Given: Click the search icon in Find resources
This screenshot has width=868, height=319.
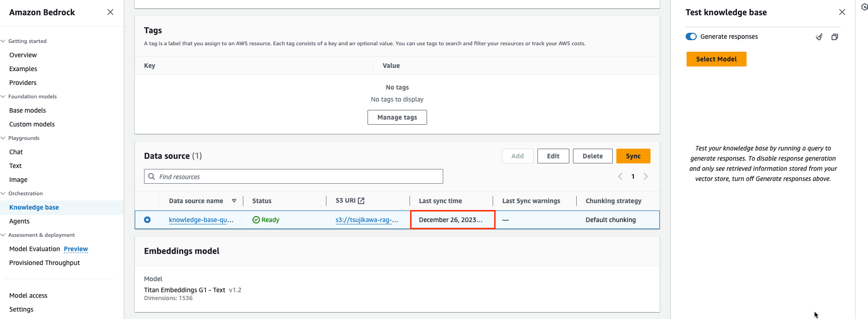Looking at the screenshot, I should point(151,176).
